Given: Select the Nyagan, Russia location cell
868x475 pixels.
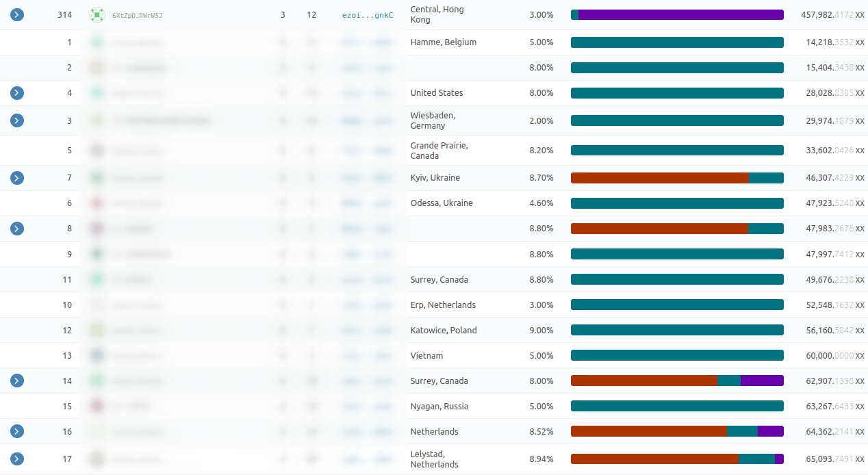Looking at the screenshot, I should (439, 407).
